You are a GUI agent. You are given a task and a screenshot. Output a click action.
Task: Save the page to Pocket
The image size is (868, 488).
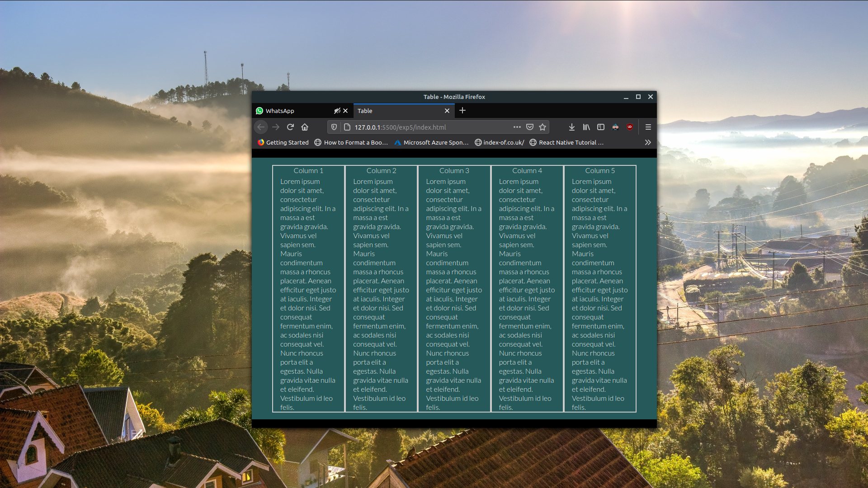[530, 127]
